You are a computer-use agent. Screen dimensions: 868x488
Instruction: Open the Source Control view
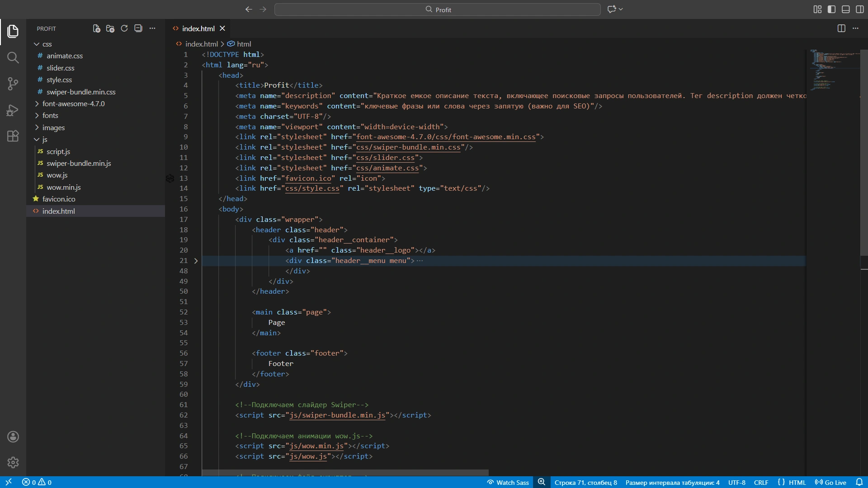click(x=13, y=84)
